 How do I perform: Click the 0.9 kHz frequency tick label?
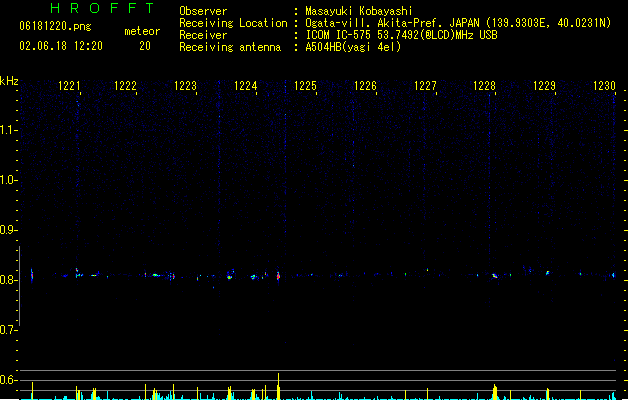coord(8,230)
